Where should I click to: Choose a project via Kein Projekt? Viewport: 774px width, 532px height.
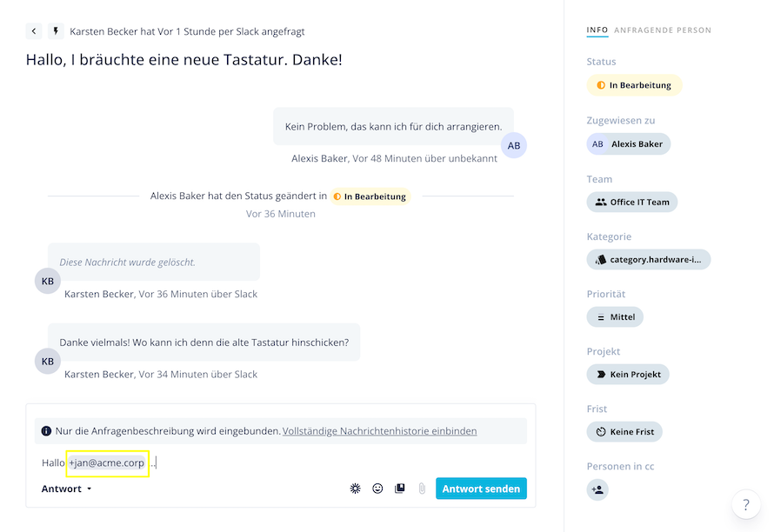click(628, 375)
